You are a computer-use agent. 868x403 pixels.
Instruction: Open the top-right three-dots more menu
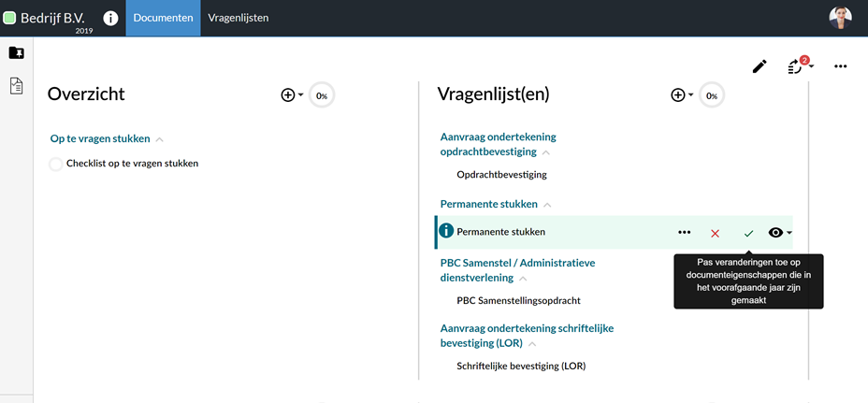tap(840, 66)
